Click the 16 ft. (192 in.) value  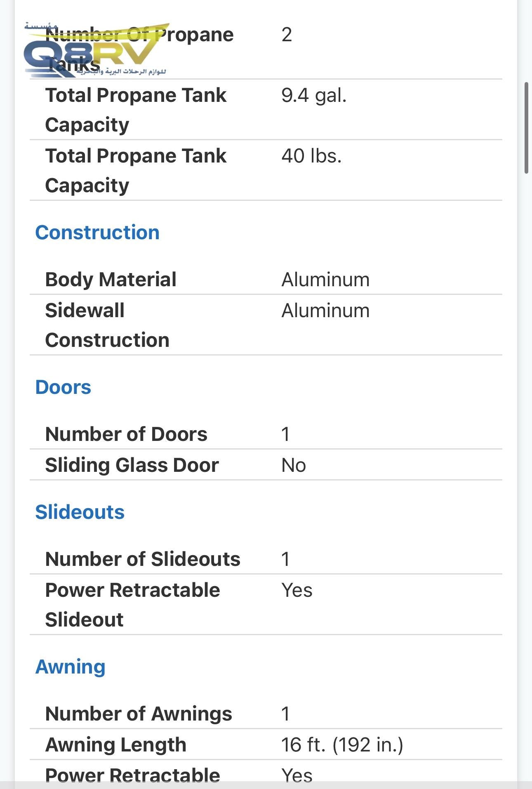coord(342,744)
